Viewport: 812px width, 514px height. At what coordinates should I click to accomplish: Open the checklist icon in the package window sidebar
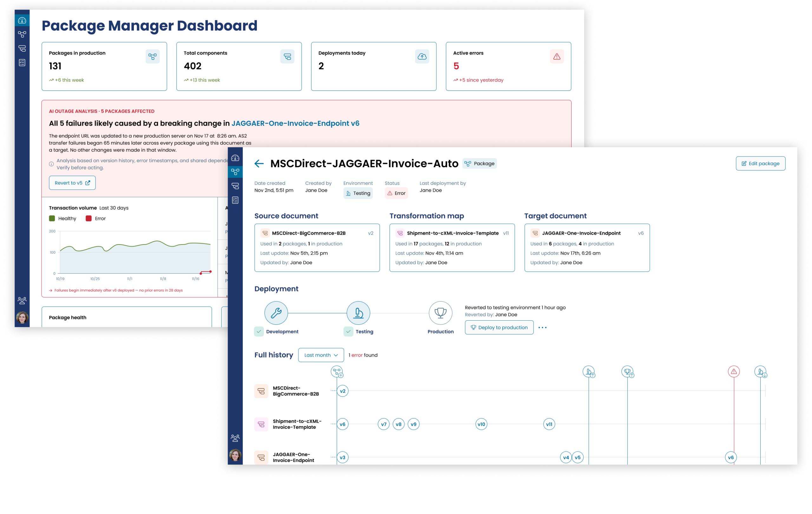(x=235, y=200)
